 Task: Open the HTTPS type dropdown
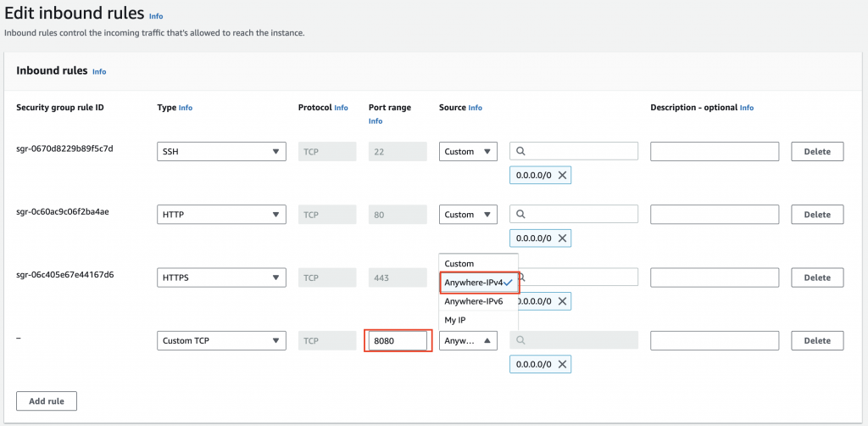click(221, 277)
